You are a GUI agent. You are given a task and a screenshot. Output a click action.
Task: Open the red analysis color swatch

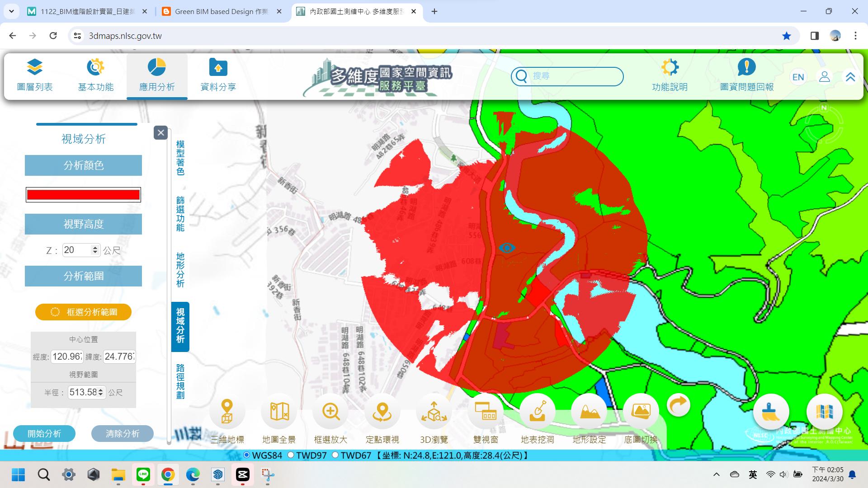coord(83,195)
